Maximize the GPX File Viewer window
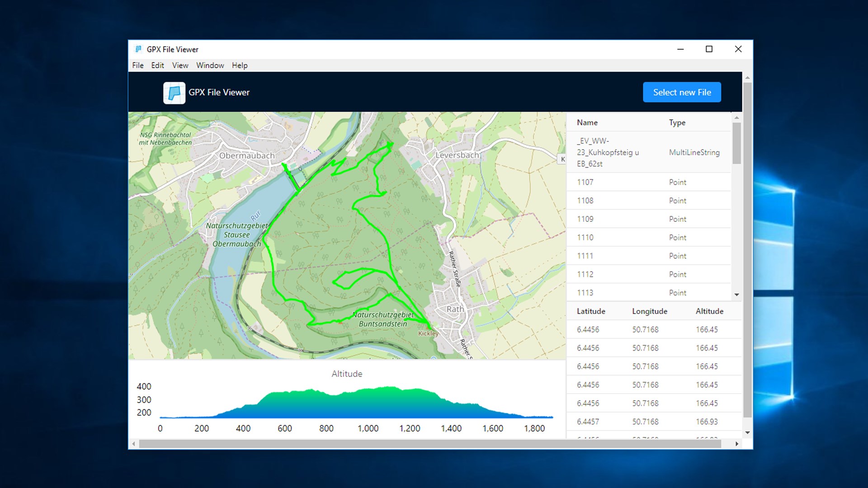 click(x=709, y=49)
